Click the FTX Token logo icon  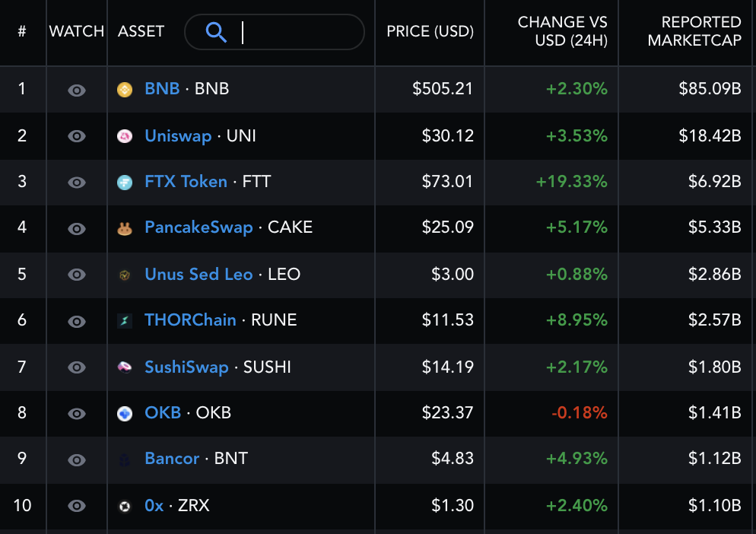click(x=125, y=183)
